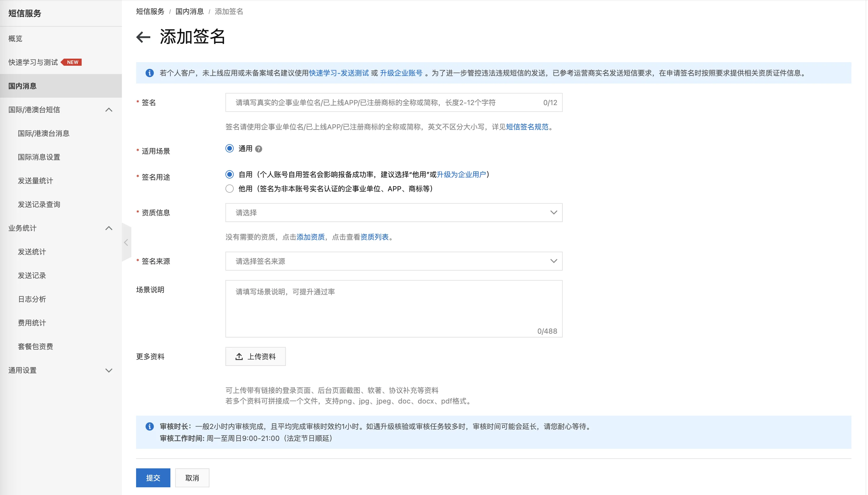
Task: Choose the 他用 signature purpose radio
Action: click(x=230, y=189)
